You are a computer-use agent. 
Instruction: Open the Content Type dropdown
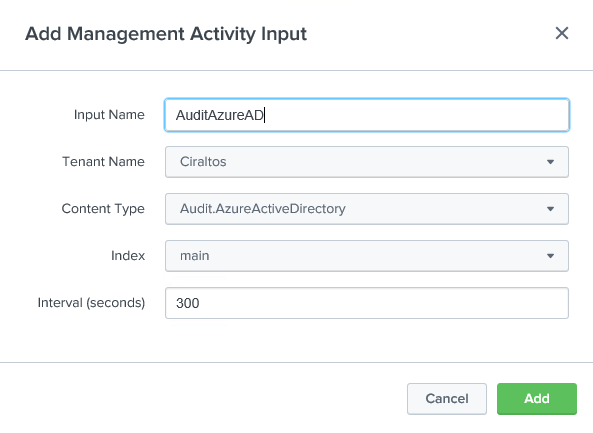click(x=366, y=209)
